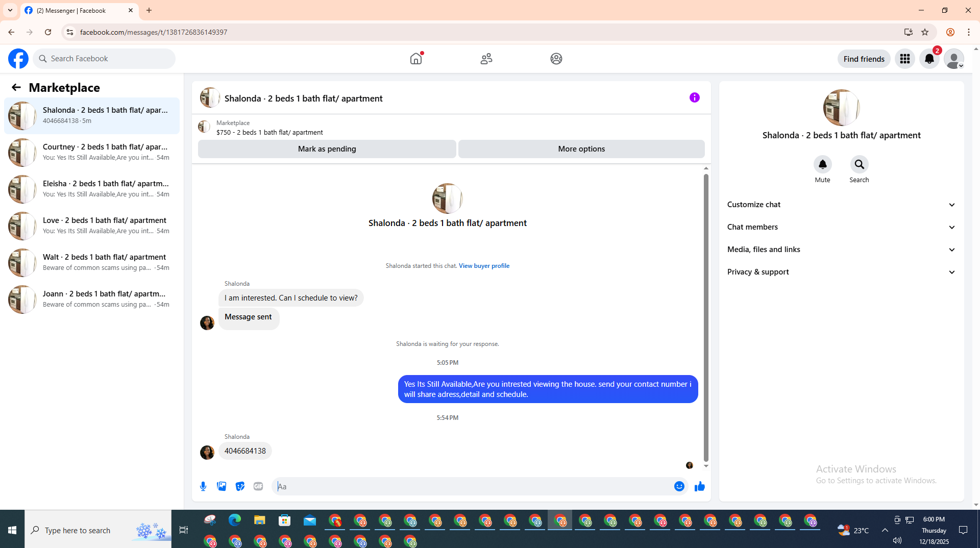Click the 'I am interested' message bubble

[x=291, y=298]
